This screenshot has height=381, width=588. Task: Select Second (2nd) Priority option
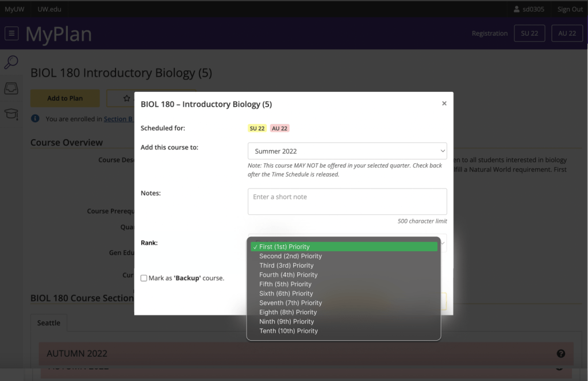[290, 256]
